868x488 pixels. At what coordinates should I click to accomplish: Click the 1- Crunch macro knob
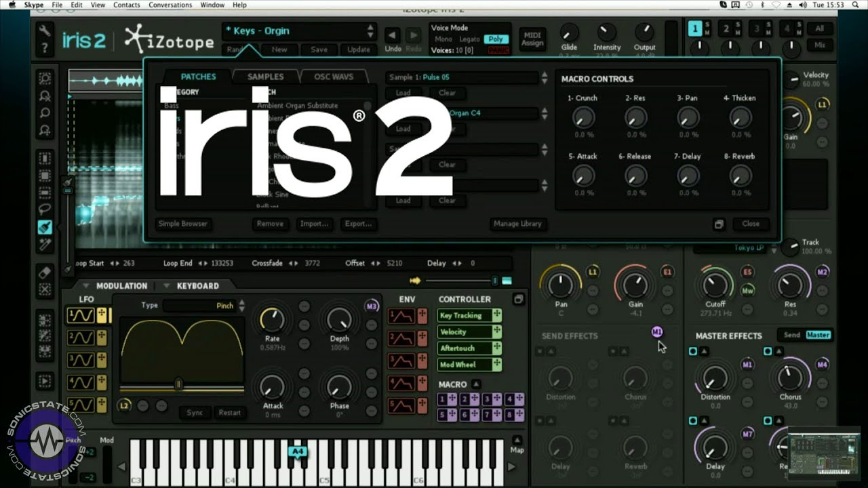pyautogui.click(x=583, y=118)
